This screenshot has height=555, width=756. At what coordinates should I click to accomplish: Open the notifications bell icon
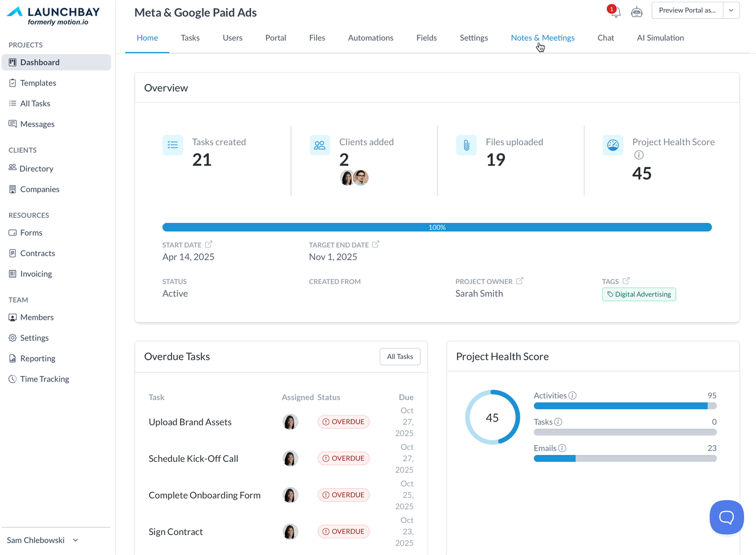(x=616, y=12)
